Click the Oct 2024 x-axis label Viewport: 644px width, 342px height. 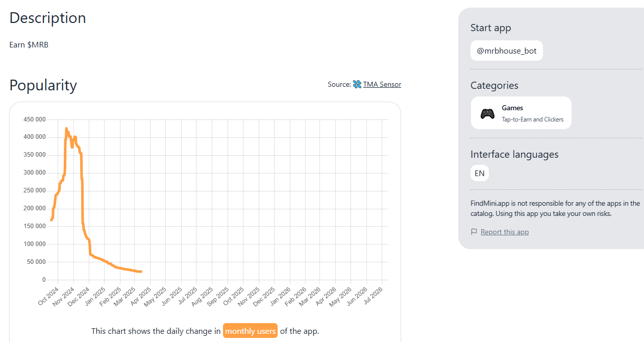click(x=49, y=296)
